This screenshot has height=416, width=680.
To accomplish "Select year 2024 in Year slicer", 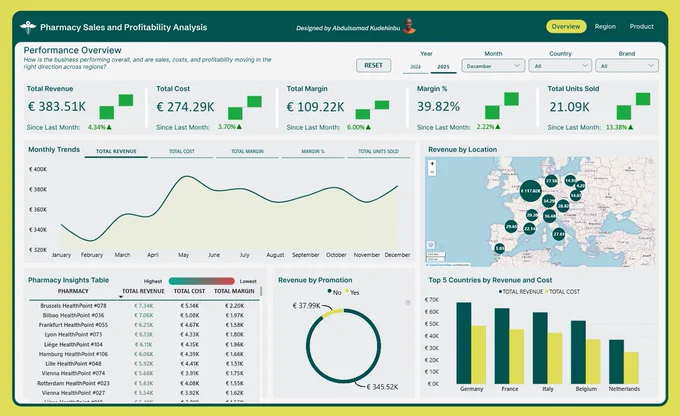I will [x=415, y=67].
